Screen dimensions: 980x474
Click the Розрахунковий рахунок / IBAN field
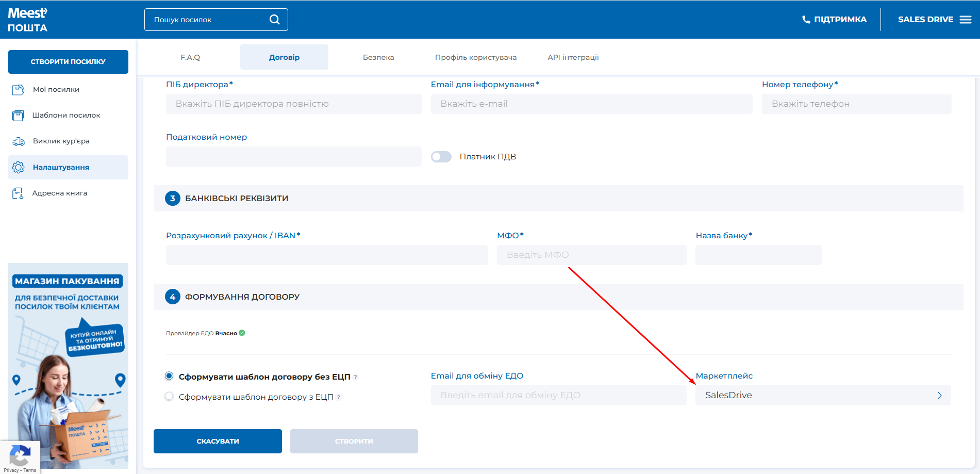point(326,255)
